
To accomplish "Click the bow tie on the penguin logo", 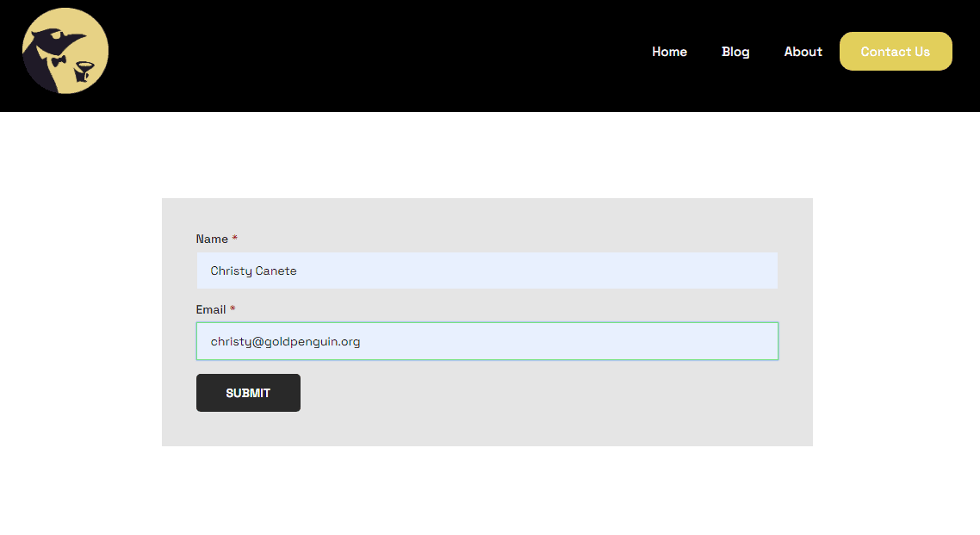I will coord(59,61).
